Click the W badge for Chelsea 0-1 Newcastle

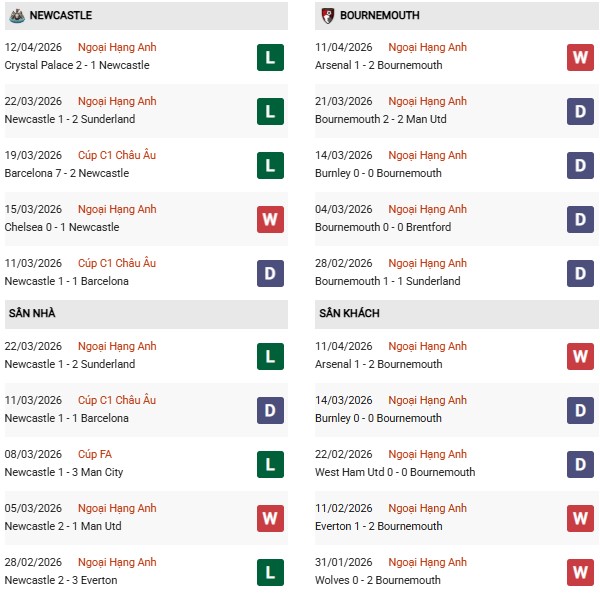(269, 219)
